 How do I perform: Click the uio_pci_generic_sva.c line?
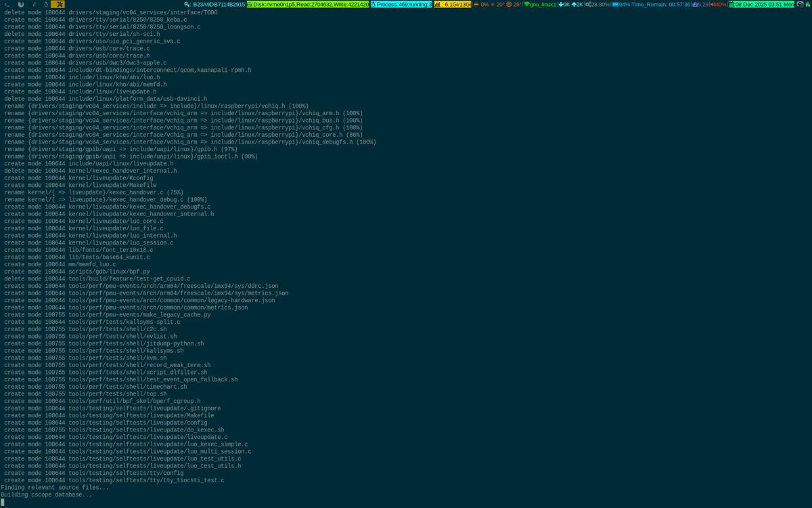(92, 41)
